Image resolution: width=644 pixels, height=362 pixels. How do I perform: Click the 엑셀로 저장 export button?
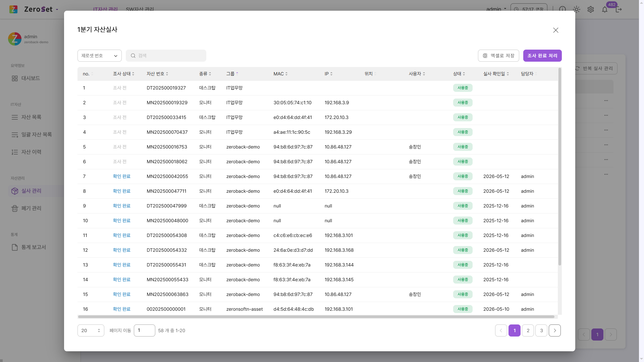coord(498,56)
